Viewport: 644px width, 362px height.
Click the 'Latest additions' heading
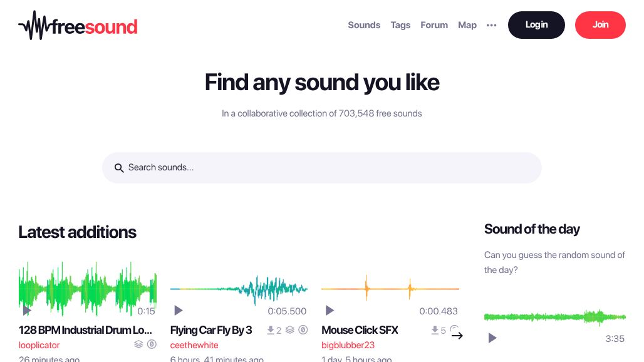point(77,232)
